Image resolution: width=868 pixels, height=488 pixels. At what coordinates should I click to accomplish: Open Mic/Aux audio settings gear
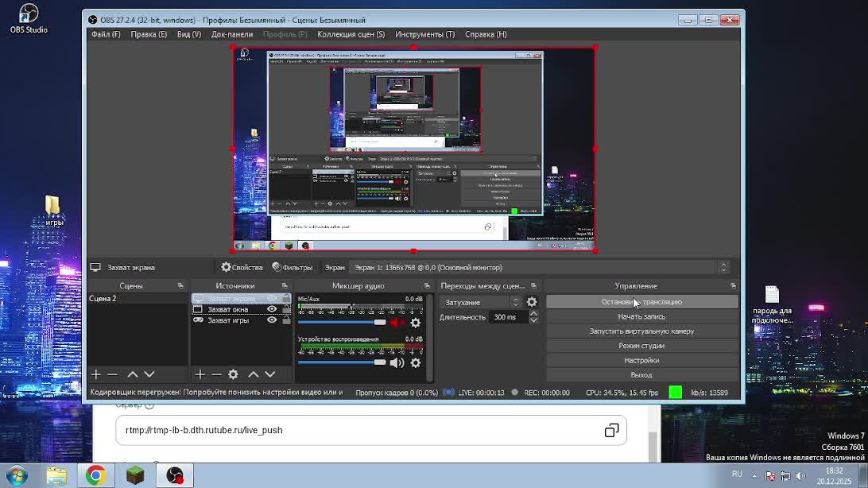click(415, 323)
